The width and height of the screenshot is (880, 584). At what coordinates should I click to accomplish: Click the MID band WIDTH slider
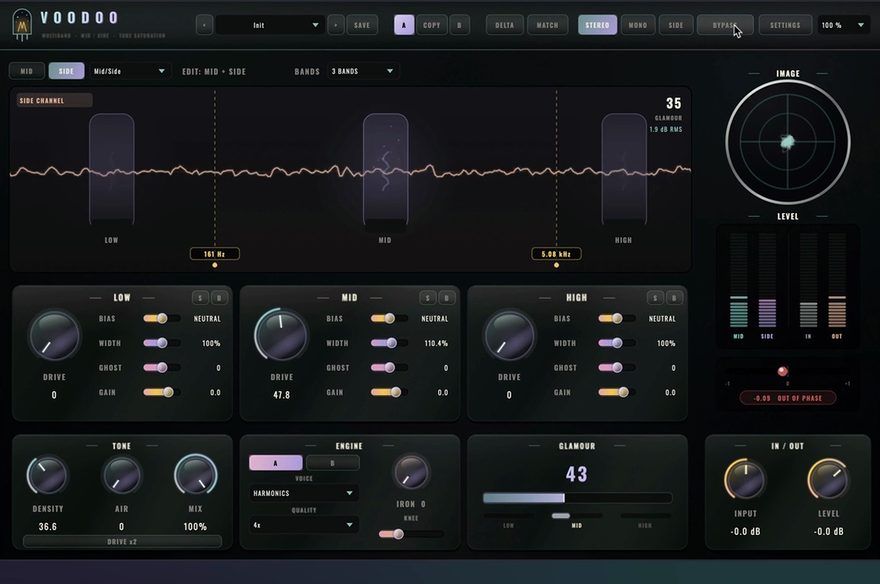coord(389,343)
